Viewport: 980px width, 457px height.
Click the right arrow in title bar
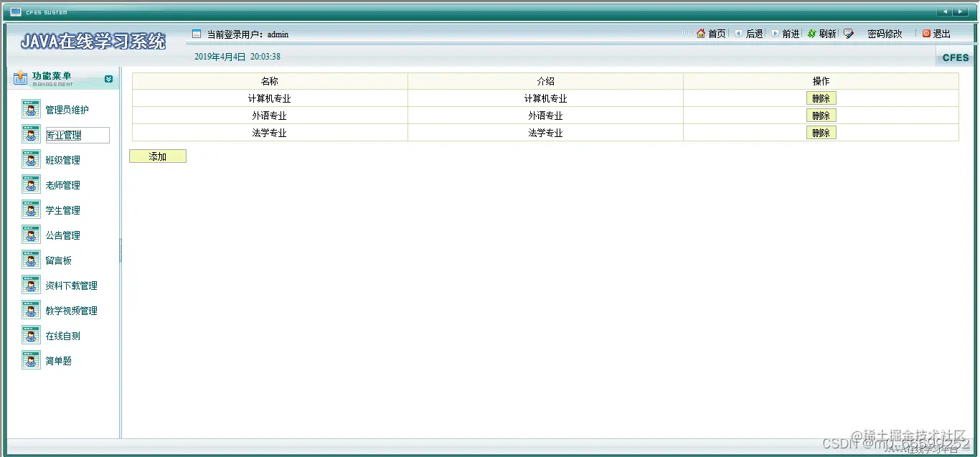click(961, 11)
